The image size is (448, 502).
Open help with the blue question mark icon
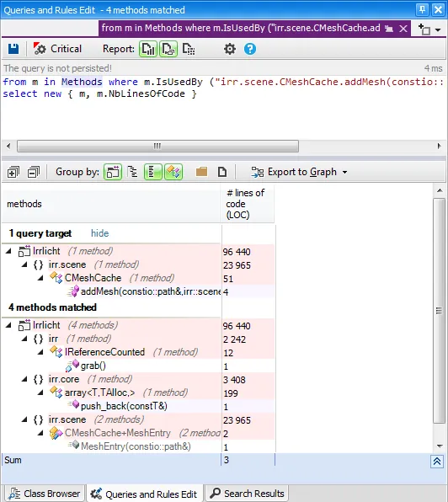coord(249,49)
